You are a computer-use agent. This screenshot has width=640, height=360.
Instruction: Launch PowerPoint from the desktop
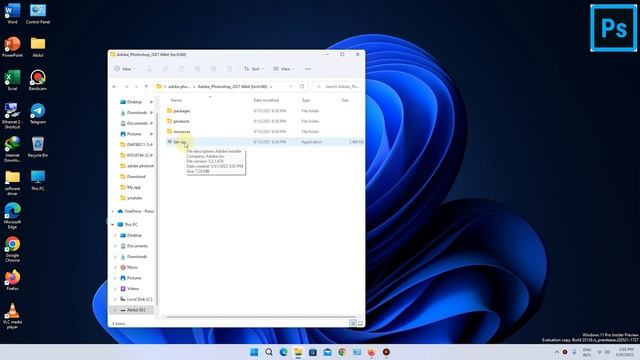(12, 47)
